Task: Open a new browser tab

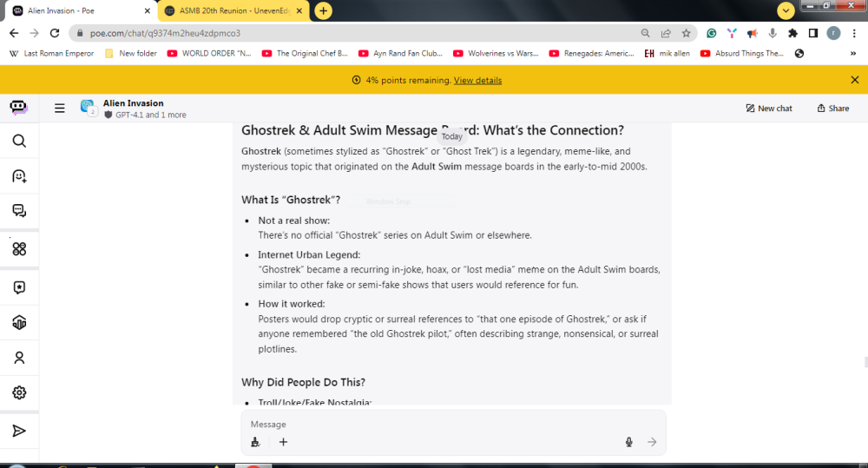Action: coord(323,11)
